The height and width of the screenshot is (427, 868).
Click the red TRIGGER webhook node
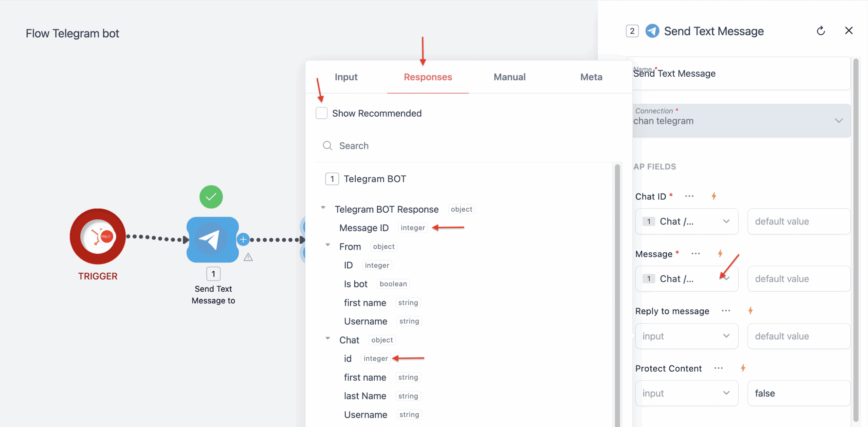coord(98,236)
